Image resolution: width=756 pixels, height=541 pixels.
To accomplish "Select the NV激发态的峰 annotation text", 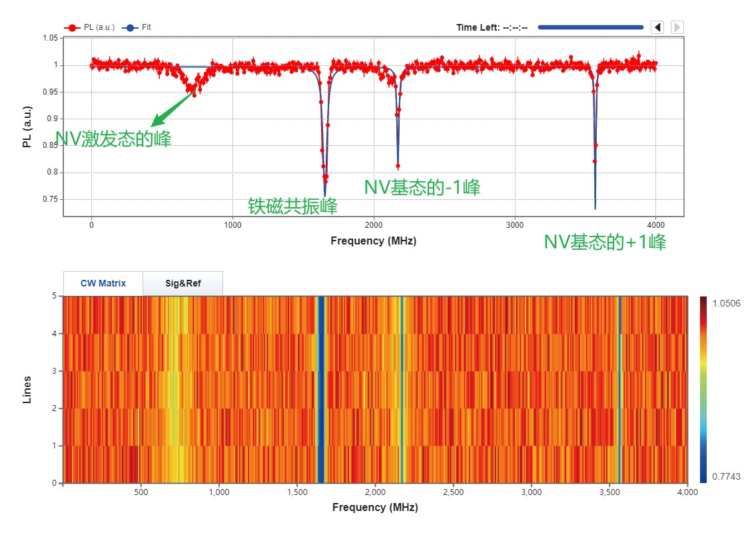I will click(113, 139).
